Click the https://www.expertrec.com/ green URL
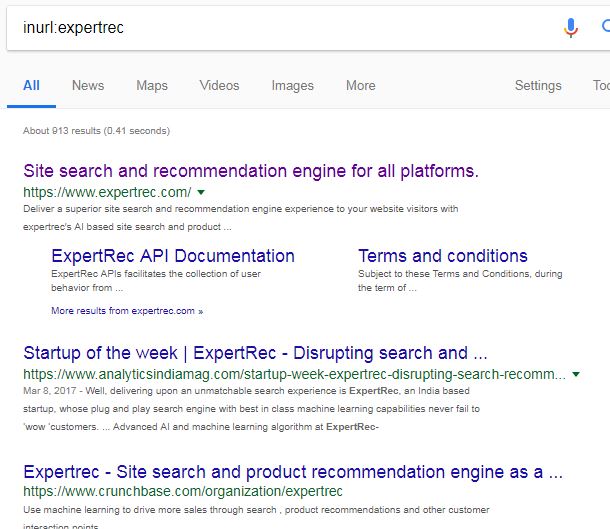 click(x=107, y=191)
